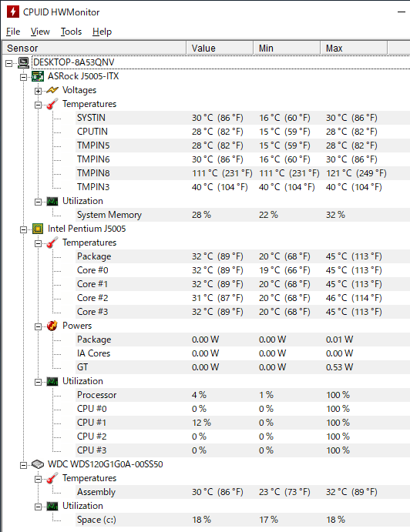Click the HWMonitor app icon in title bar
This screenshot has width=410, height=532.
(x=13, y=12)
